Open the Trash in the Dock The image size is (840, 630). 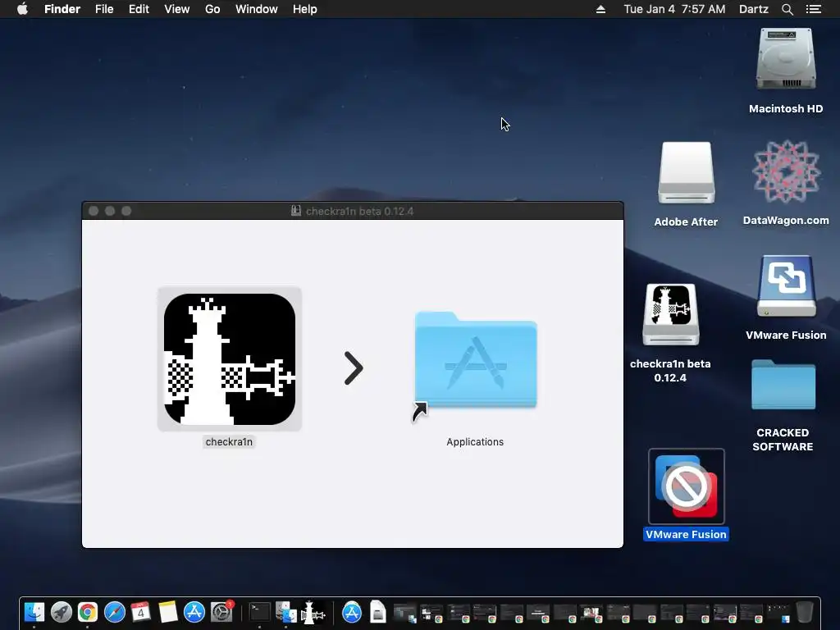coord(804,612)
